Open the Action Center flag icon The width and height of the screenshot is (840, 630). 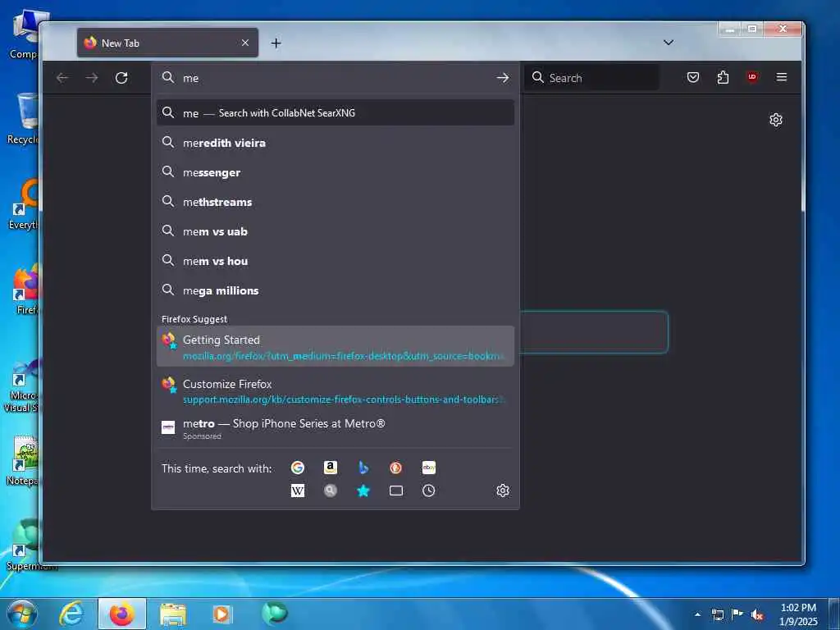coord(737,614)
